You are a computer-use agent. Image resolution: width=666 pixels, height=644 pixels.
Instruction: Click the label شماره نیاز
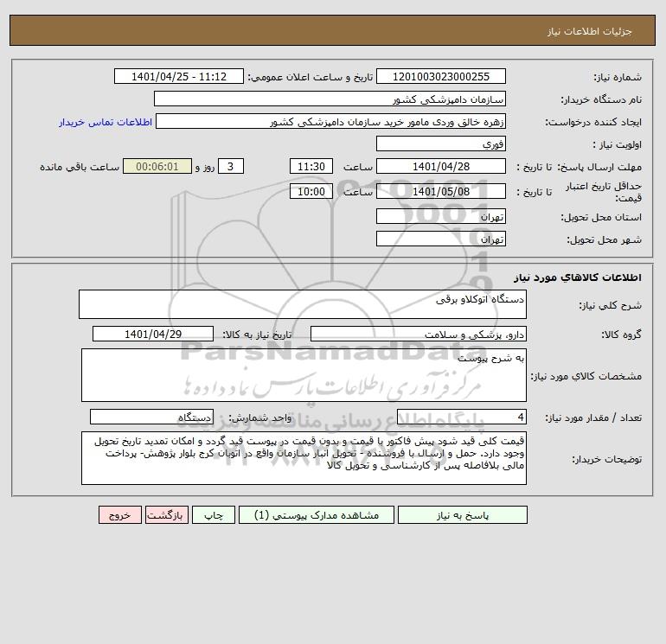point(618,77)
